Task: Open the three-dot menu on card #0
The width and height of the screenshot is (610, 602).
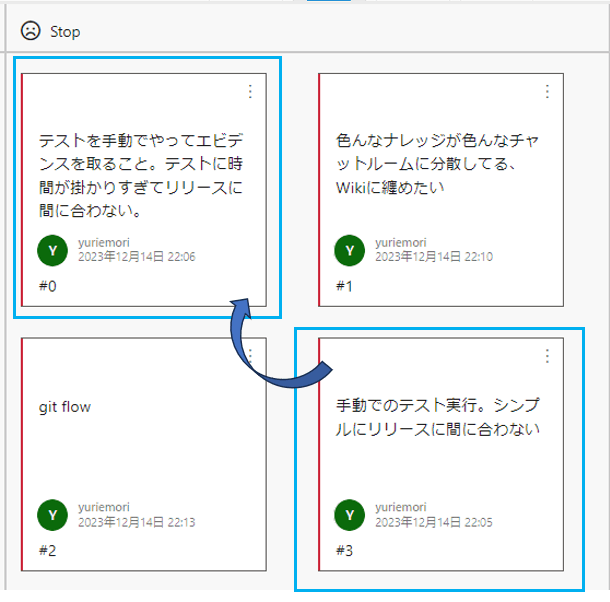Action: coord(250,91)
